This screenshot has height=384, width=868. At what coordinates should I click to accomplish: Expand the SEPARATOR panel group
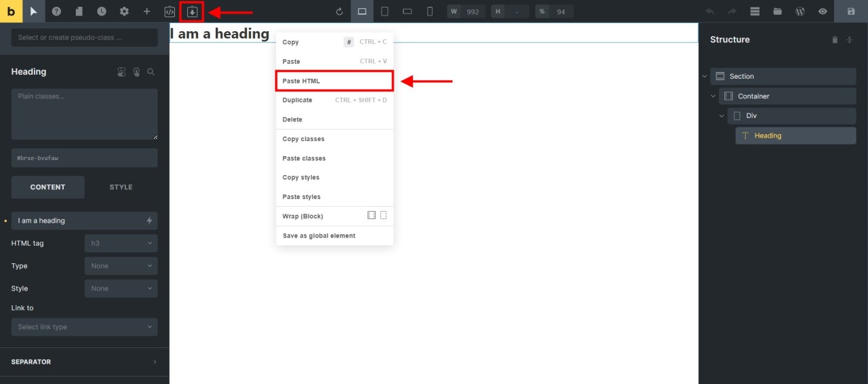point(84,362)
